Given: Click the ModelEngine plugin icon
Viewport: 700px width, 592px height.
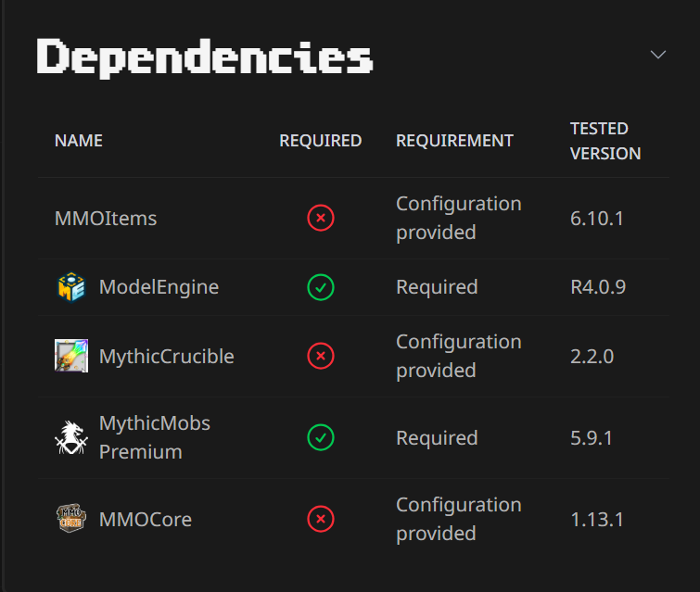Looking at the screenshot, I should [x=71, y=287].
